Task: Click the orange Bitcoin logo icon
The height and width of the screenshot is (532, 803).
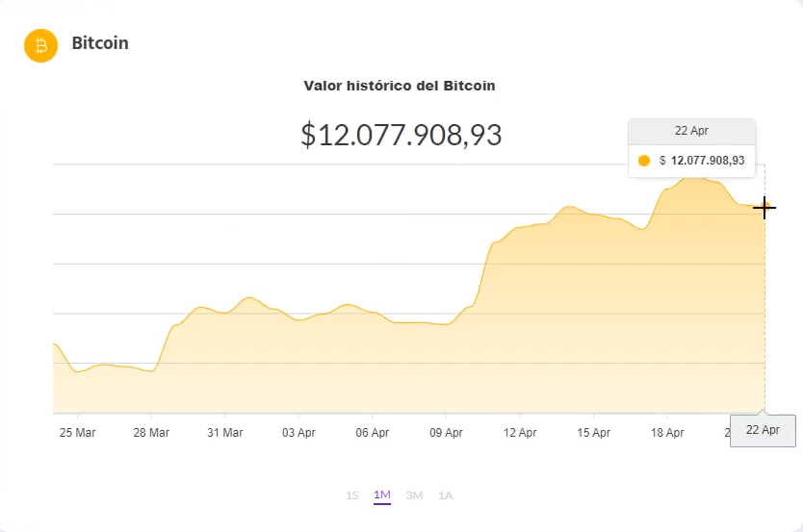Action: [x=41, y=45]
